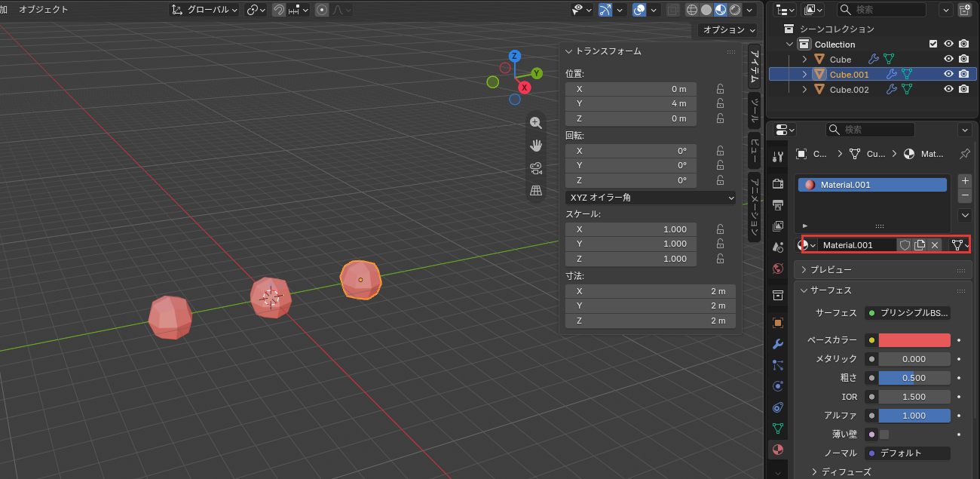The width and height of the screenshot is (980, 479).
Task: Open the Modifiers wrench properties tab
Action: tap(778, 343)
